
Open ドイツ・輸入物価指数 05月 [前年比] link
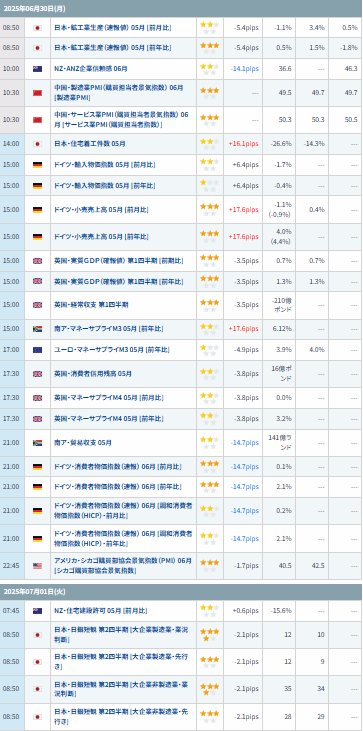pos(105,186)
